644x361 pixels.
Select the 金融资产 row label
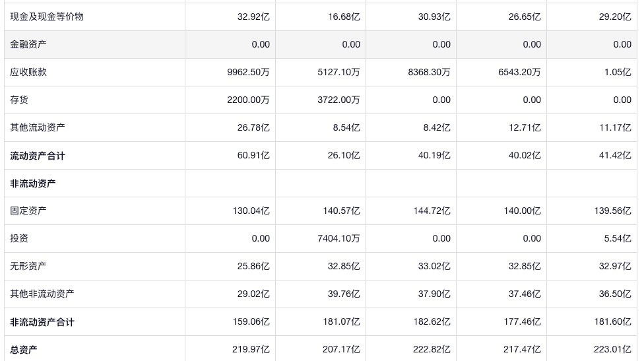[28, 44]
